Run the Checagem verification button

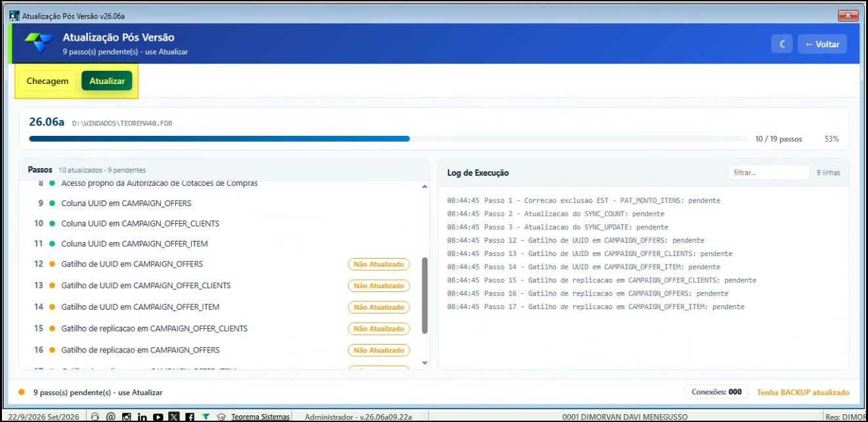[x=47, y=81]
